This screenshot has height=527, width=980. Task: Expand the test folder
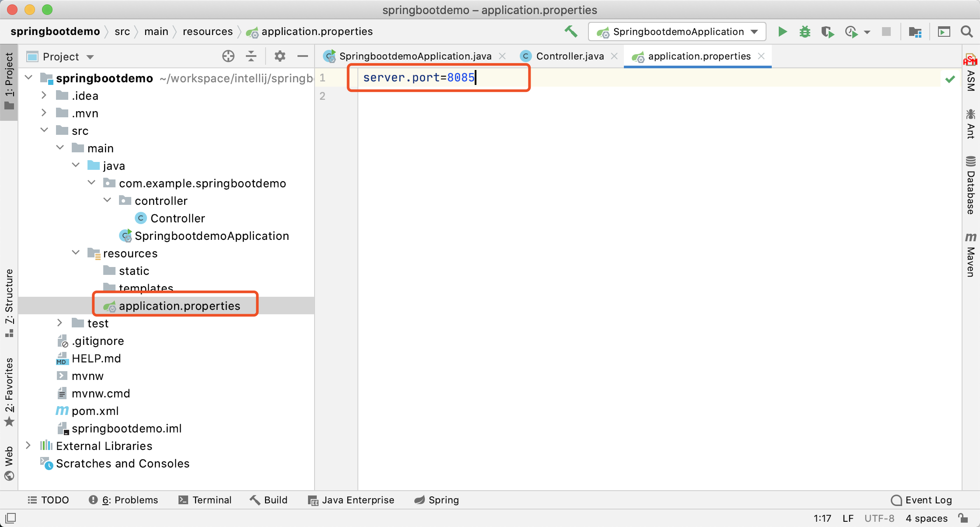click(x=60, y=323)
